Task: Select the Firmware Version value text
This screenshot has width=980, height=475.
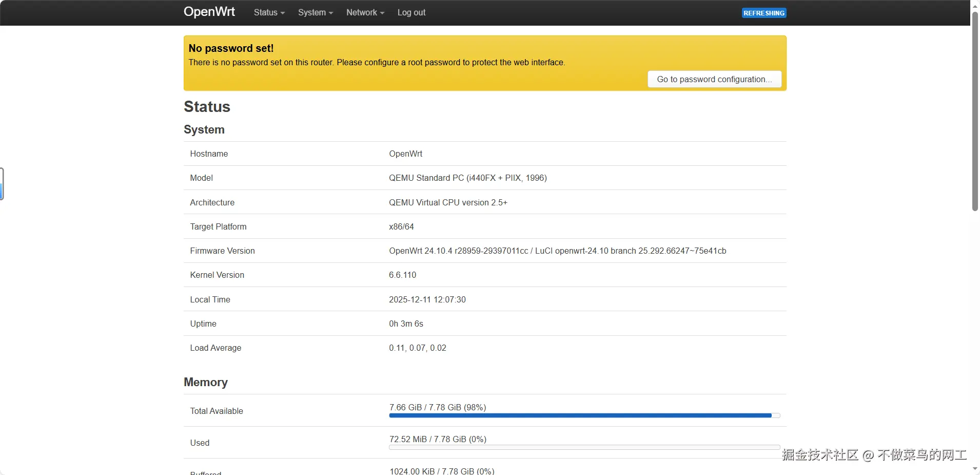Action: pyautogui.click(x=558, y=251)
